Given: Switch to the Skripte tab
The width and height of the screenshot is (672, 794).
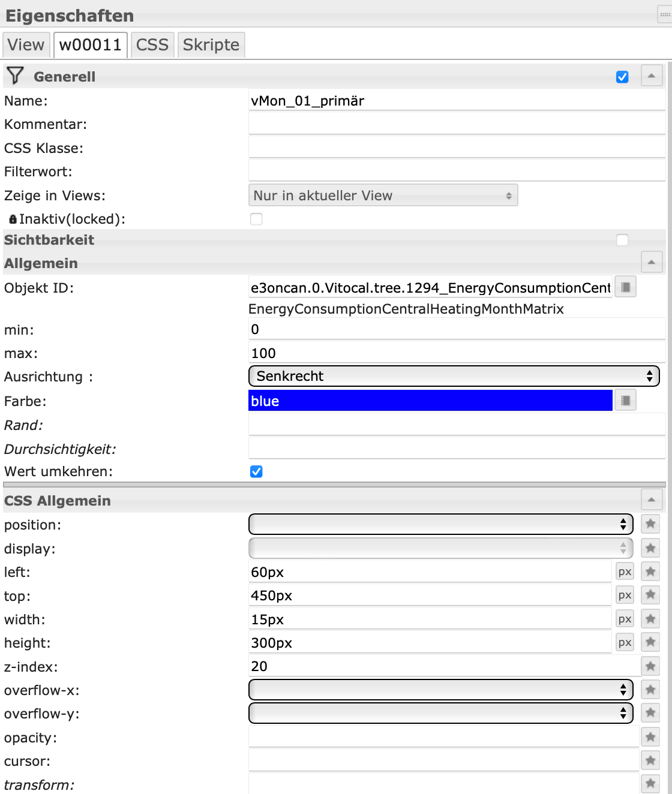Looking at the screenshot, I should pyautogui.click(x=211, y=45).
